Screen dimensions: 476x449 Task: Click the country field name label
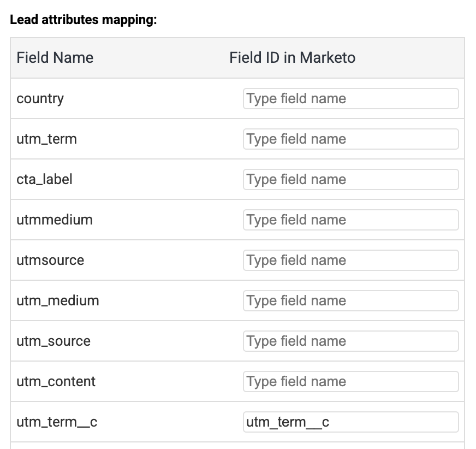[x=40, y=99]
